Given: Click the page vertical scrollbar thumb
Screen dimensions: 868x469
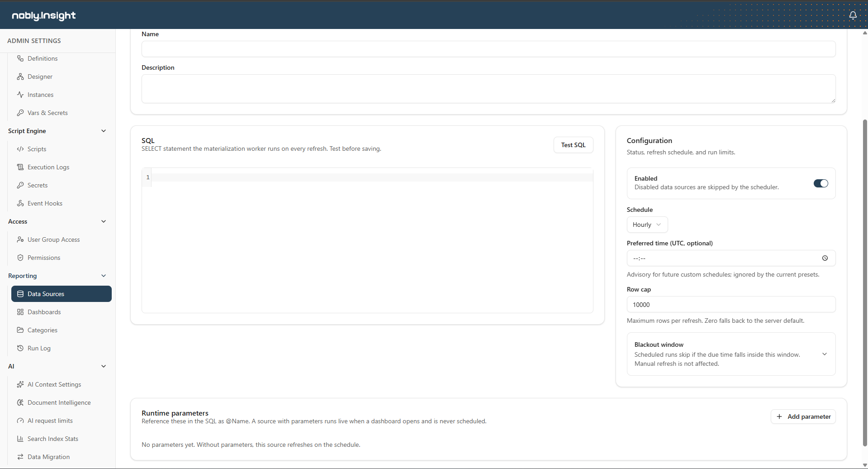Looking at the screenshot, I should [x=865, y=282].
